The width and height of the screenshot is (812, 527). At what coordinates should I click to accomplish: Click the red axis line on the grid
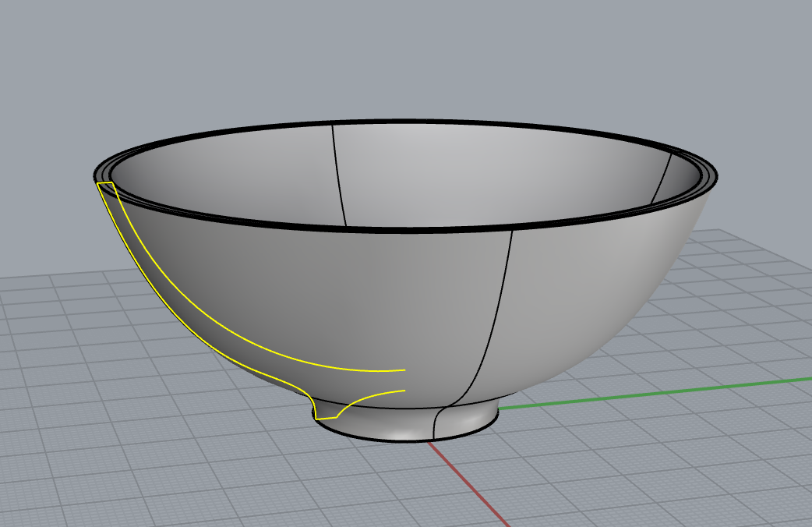coord(468,484)
